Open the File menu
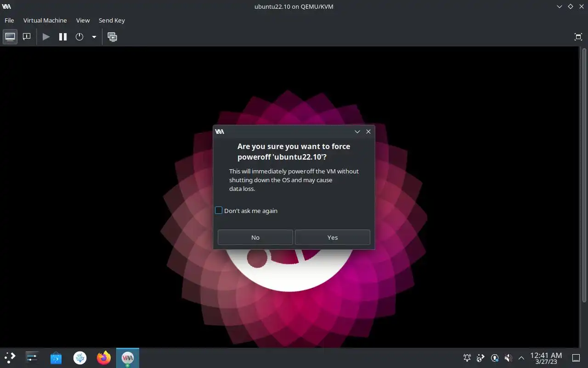Screen dimensions: 588x368 pos(9,20)
